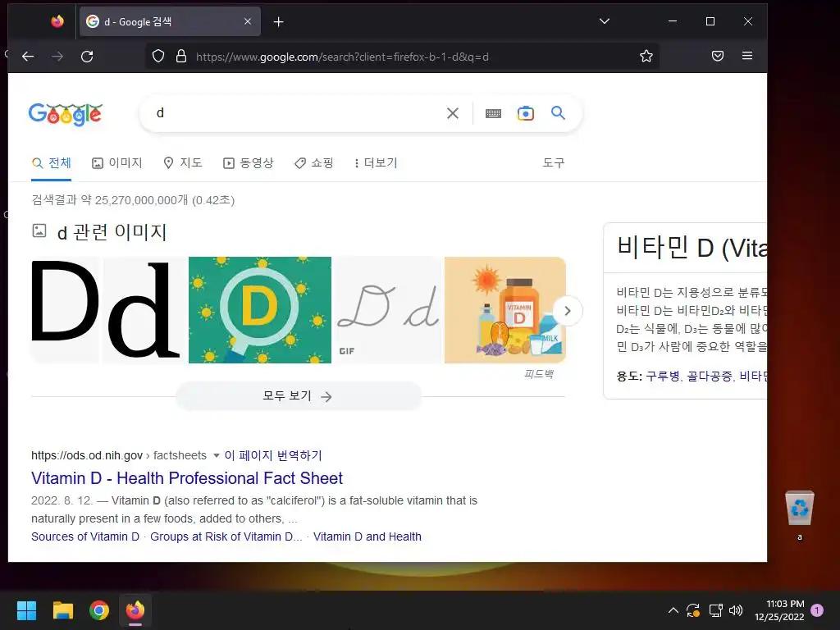This screenshot has height=630, width=840.
Task: Open the Windows Start menu
Action: coord(26,610)
